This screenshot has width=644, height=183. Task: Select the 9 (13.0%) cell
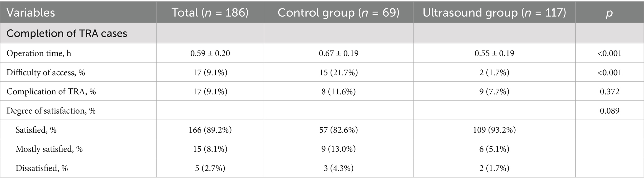(x=338, y=149)
